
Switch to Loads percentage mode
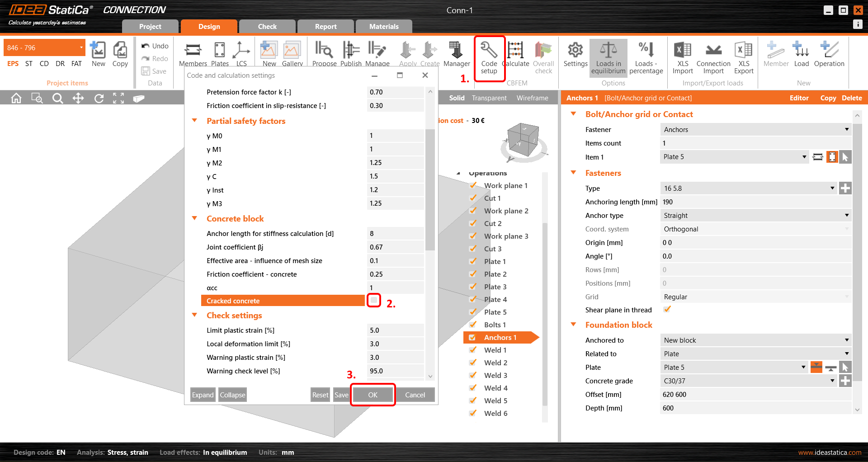pos(646,58)
